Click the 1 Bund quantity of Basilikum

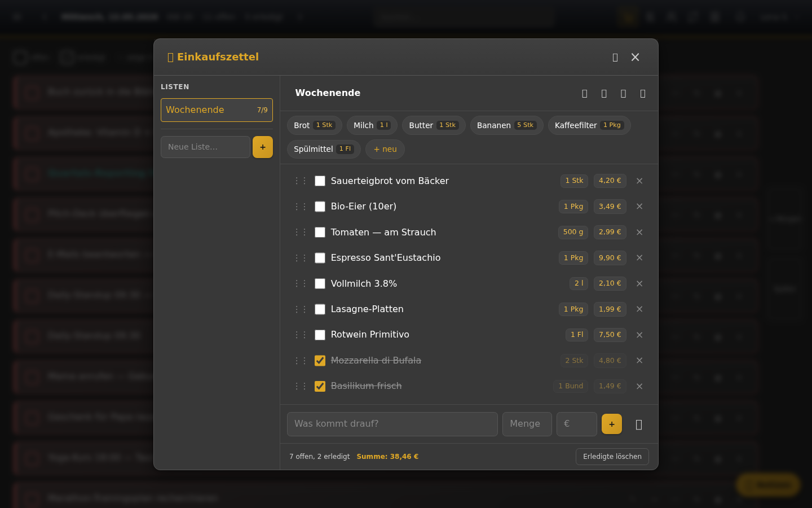click(x=571, y=386)
